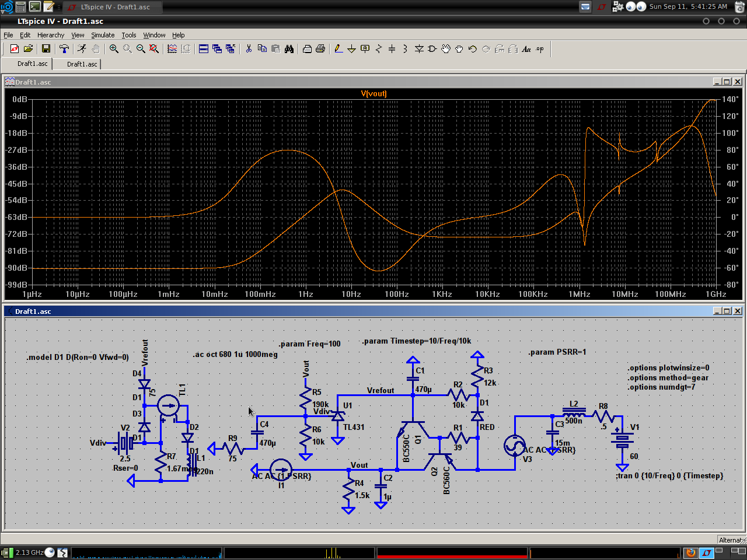
Task: Select the scissors cut tool
Action: click(x=249, y=49)
